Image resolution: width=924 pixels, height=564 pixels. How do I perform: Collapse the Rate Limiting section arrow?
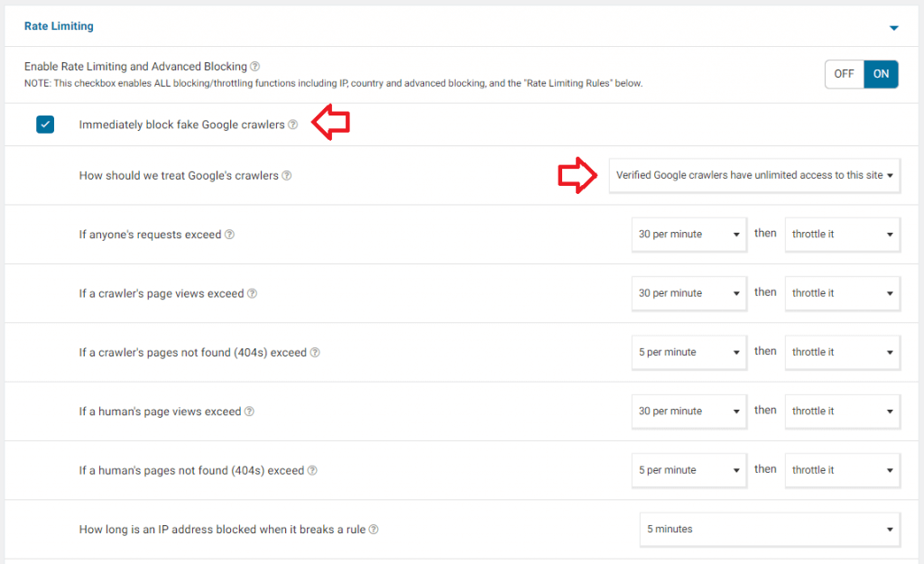894,28
